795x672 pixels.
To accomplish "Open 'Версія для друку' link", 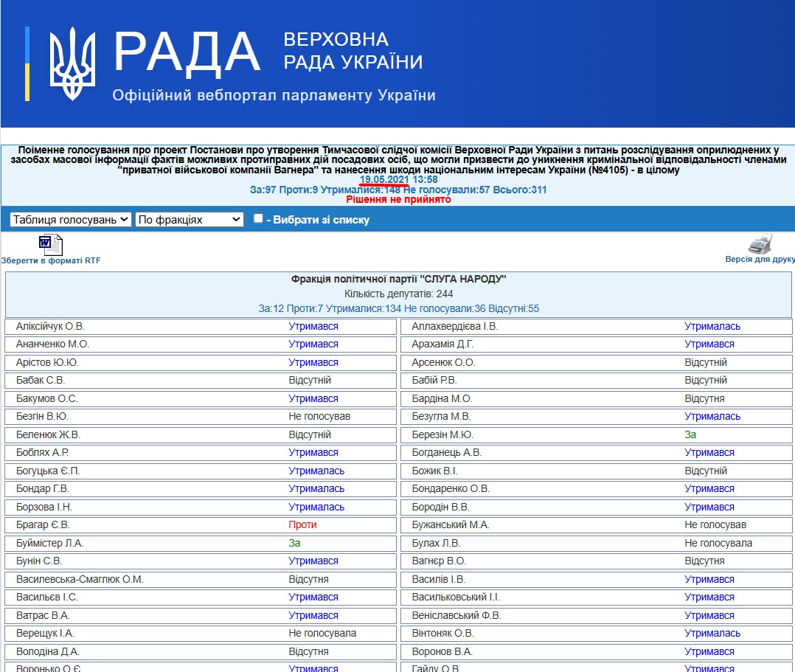I will click(x=760, y=259).
